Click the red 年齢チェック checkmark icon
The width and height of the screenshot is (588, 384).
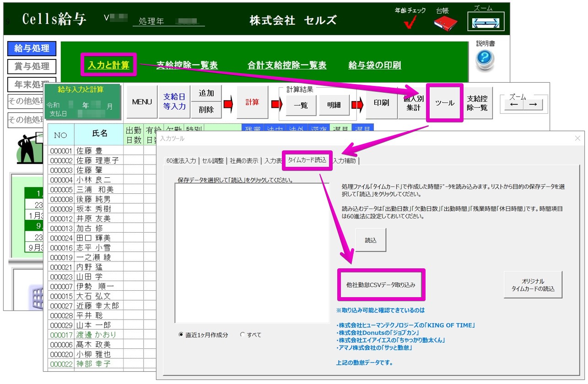coord(410,23)
